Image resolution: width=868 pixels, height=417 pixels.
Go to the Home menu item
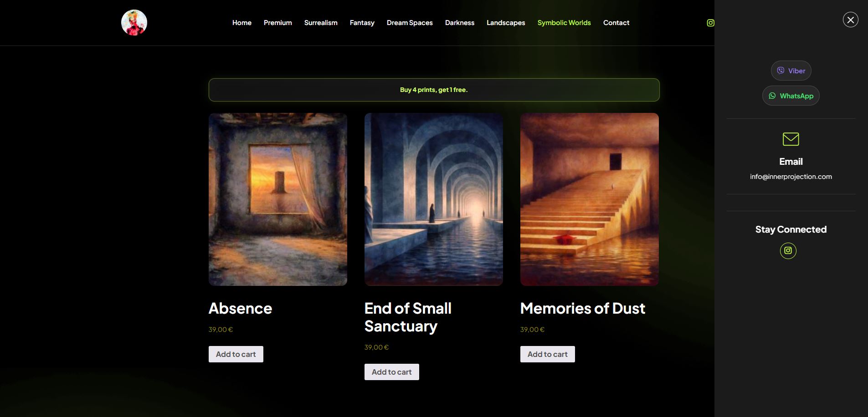241,23
